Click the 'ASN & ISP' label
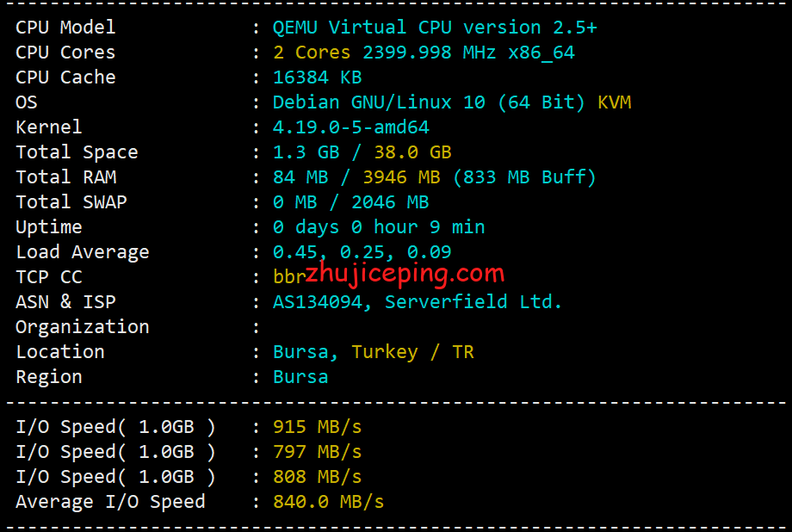 coord(65,301)
